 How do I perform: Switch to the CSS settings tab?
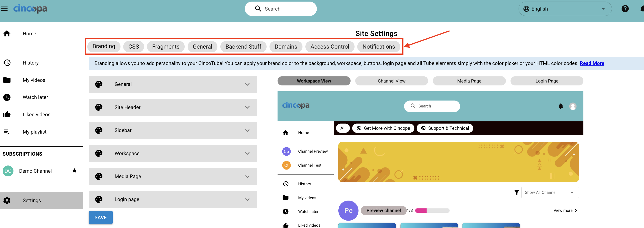tap(134, 47)
